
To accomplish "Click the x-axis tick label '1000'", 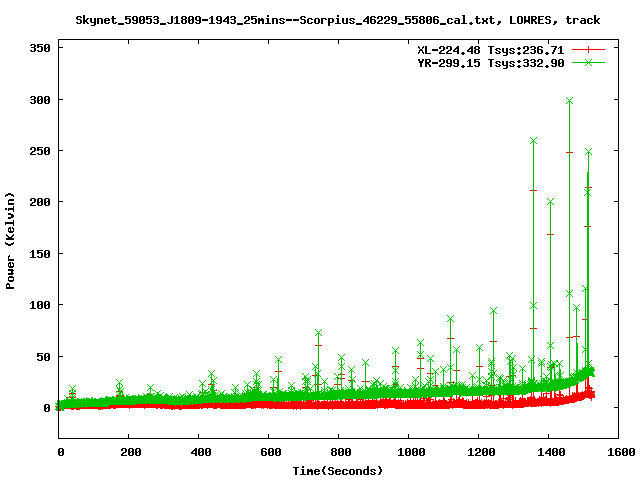I will point(411,452).
